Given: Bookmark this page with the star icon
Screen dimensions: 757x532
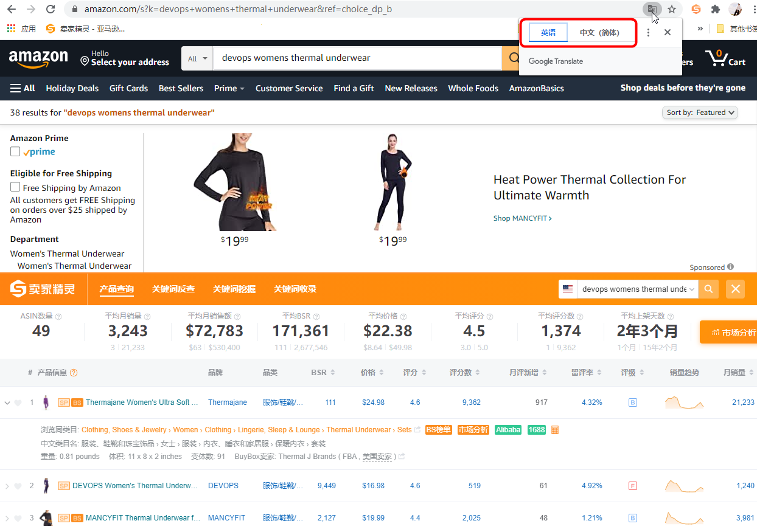Looking at the screenshot, I should pos(672,9).
